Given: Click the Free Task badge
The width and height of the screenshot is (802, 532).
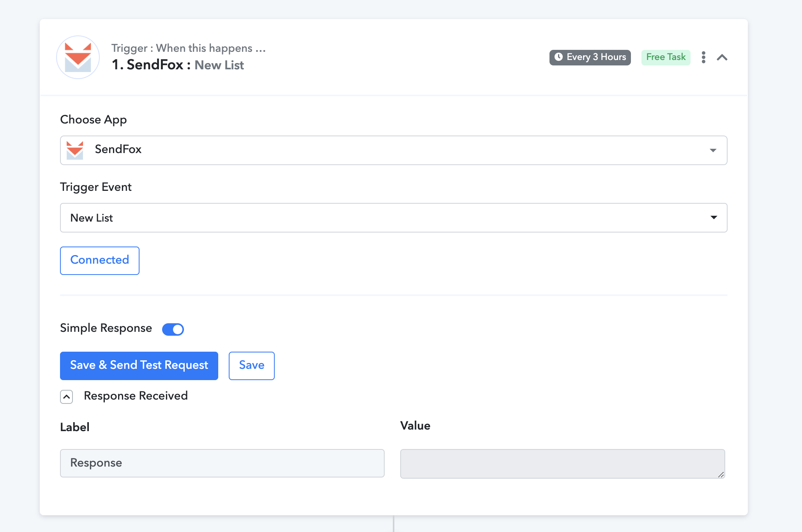Looking at the screenshot, I should coord(666,57).
